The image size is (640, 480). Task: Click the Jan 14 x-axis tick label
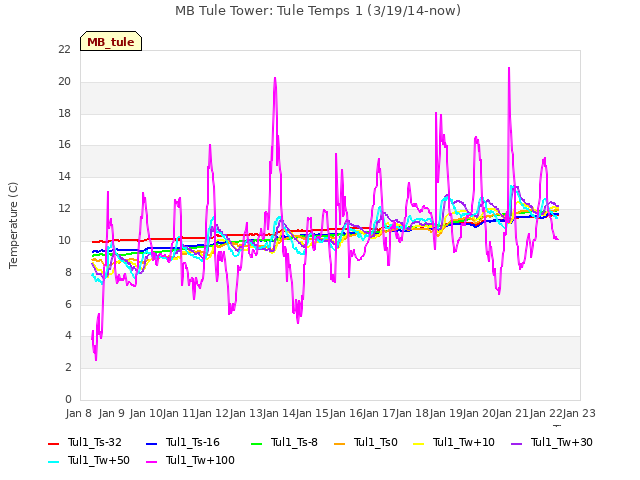[279, 413]
